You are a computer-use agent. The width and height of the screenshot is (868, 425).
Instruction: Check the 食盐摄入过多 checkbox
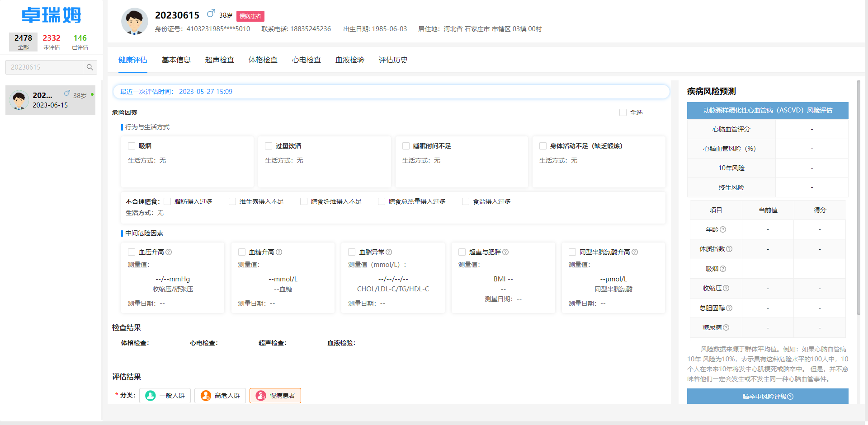[466, 201]
